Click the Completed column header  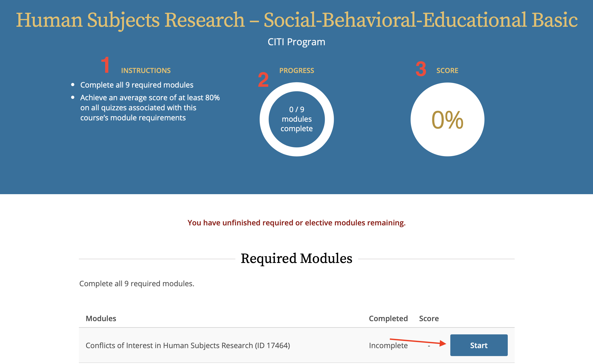click(x=388, y=319)
